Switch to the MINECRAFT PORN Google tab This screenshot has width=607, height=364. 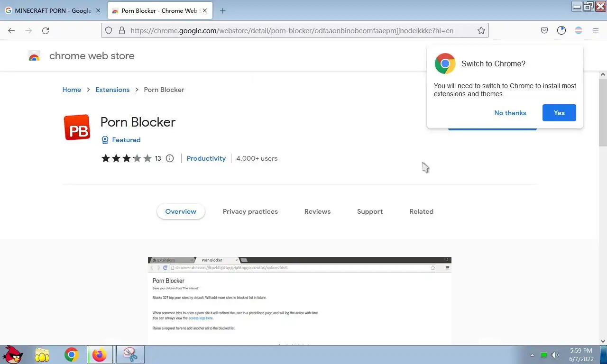[52, 10]
